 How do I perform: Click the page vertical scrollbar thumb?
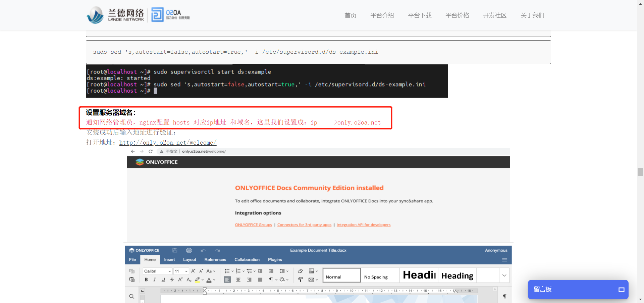[640, 172]
